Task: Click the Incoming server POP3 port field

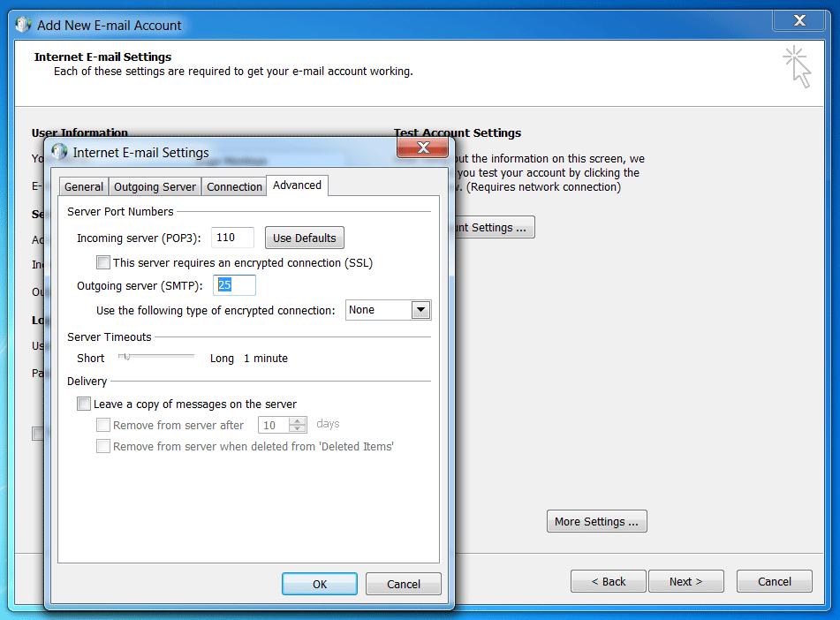Action: tap(232, 238)
